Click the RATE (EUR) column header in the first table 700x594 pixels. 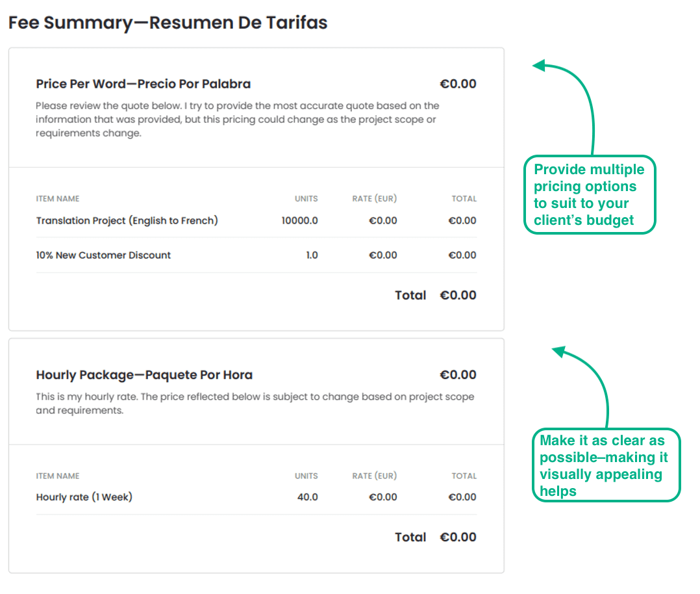tap(374, 199)
